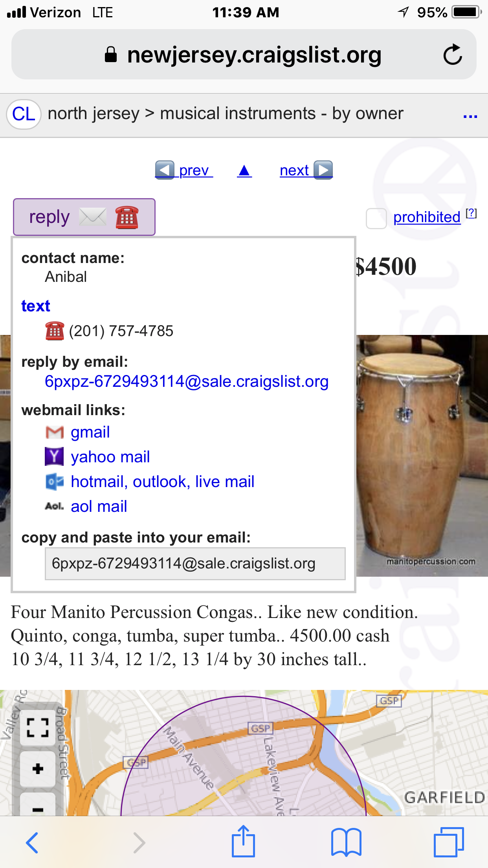Go to the prev listing
The height and width of the screenshot is (868, 488).
(x=184, y=171)
